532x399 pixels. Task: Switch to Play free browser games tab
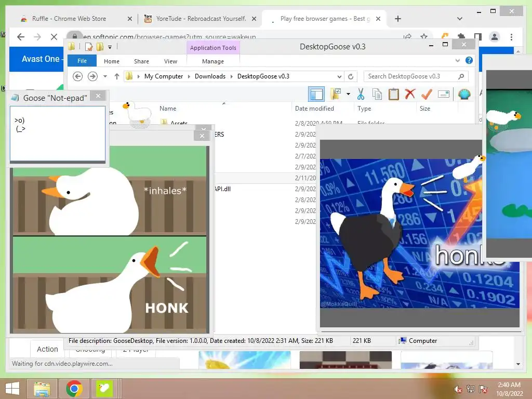[325, 19]
